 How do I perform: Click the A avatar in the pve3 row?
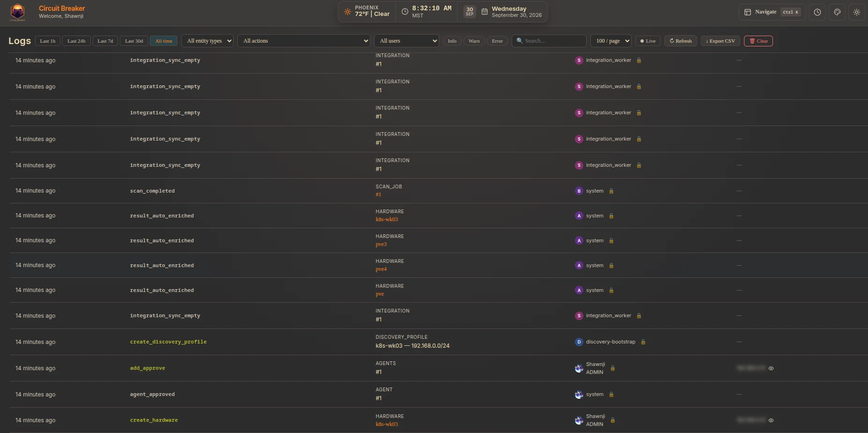(x=579, y=240)
